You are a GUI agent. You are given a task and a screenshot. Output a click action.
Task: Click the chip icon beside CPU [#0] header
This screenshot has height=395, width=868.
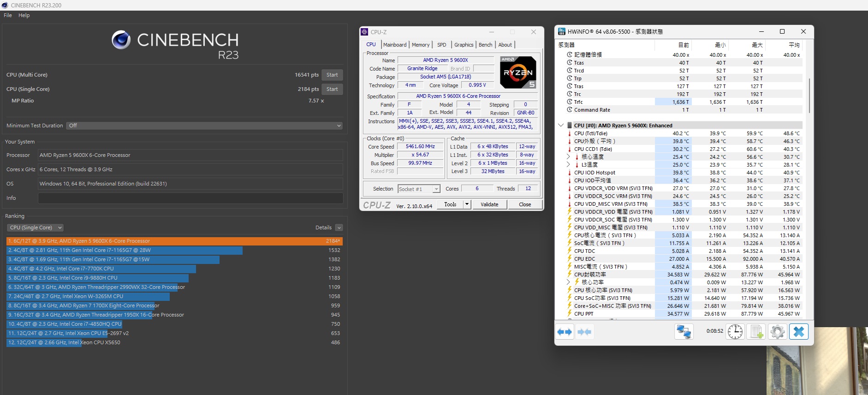569,126
